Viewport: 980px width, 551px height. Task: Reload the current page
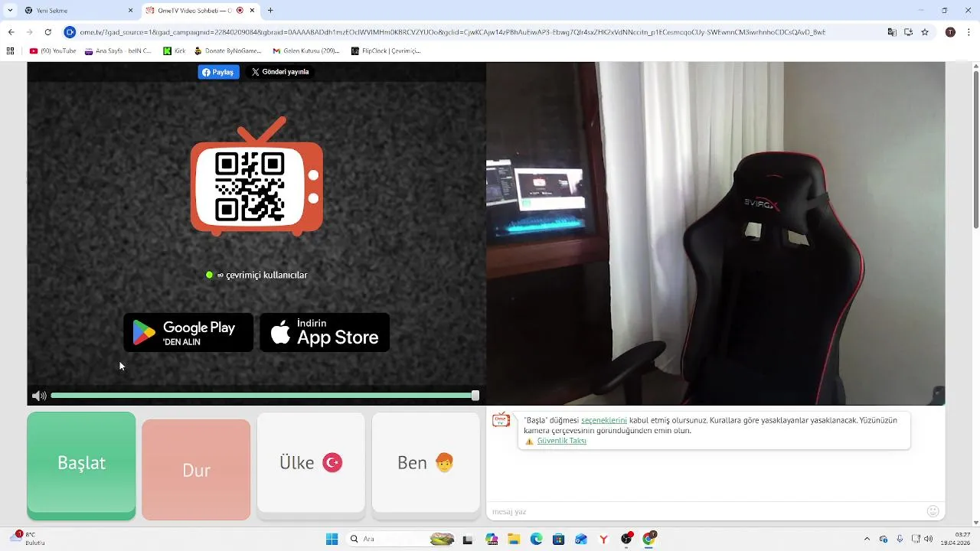click(47, 32)
